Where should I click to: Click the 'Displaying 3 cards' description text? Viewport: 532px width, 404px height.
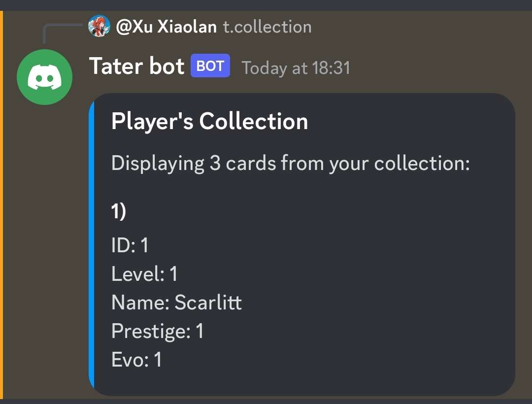tap(291, 163)
